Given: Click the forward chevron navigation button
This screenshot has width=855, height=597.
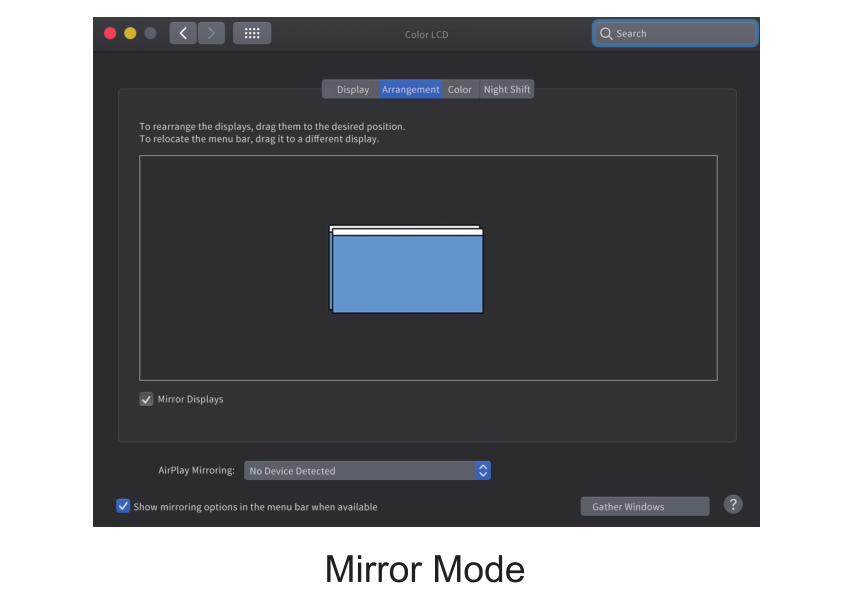Looking at the screenshot, I should 211,33.
